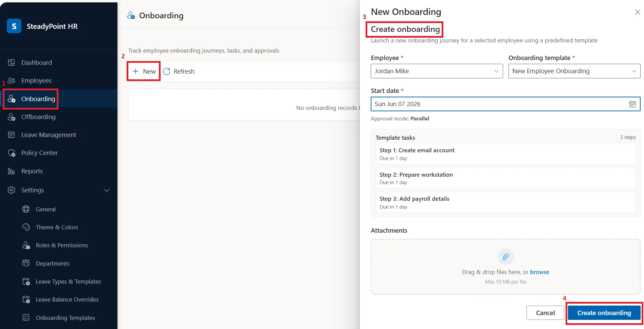Click the browse link in Attachments
Screen dimensions: 644x329
pos(539,272)
